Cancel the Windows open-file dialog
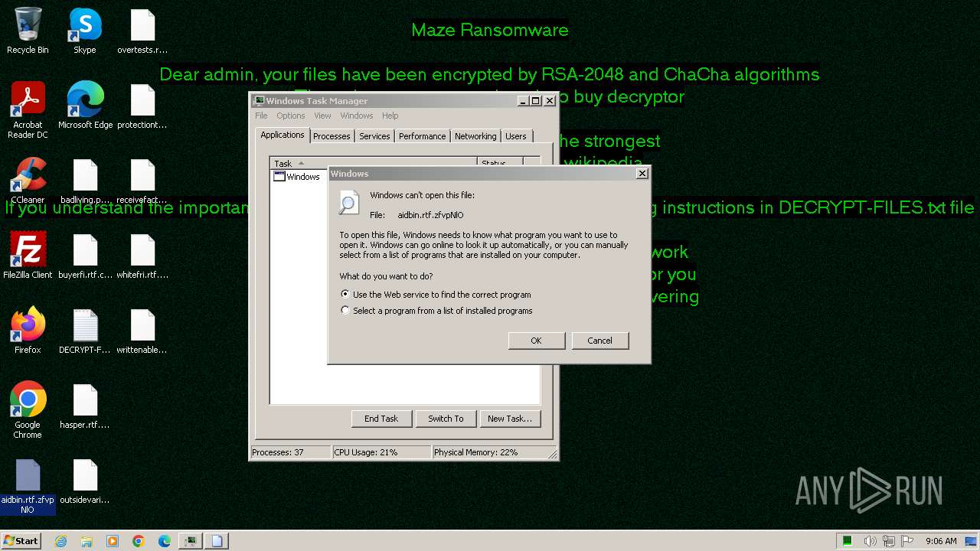The image size is (980, 551). (x=599, y=341)
